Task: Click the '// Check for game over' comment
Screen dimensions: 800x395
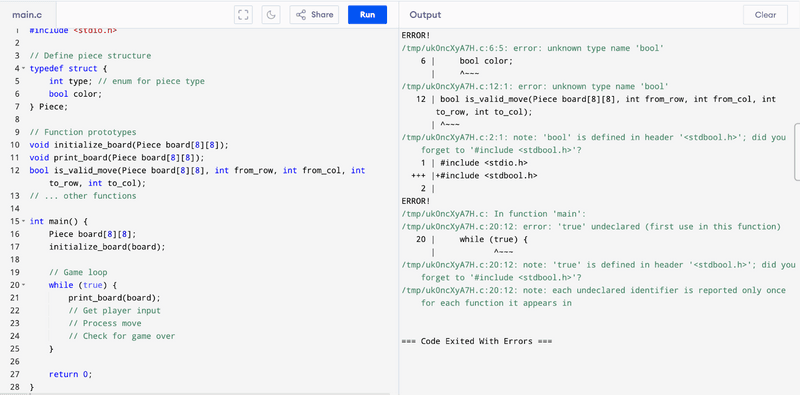Action: (121, 336)
